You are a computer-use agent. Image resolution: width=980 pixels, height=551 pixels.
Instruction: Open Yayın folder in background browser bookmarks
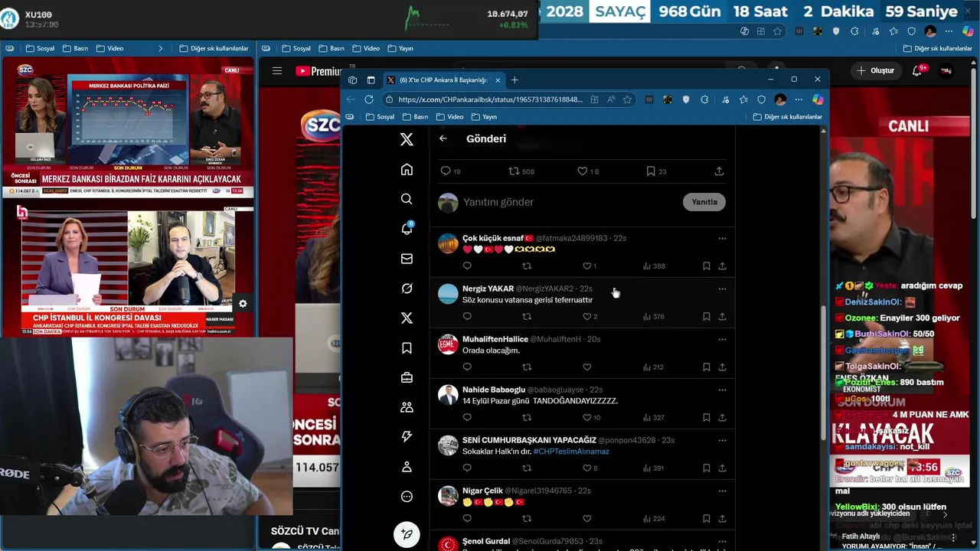pos(400,48)
